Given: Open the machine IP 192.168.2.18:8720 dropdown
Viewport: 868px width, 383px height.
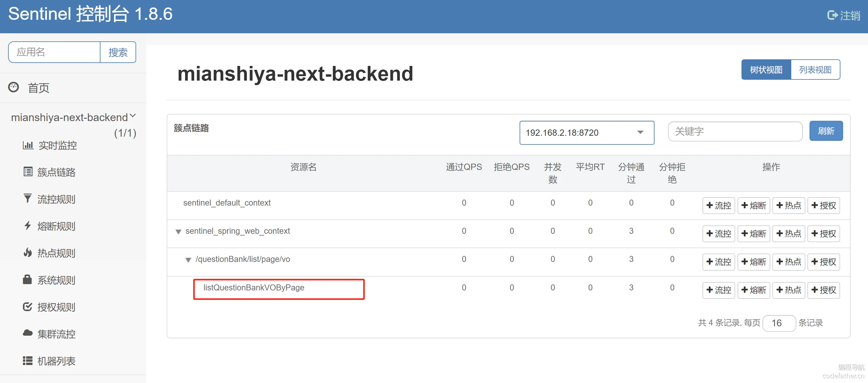Looking at the screenshot, I should point(586,133).
